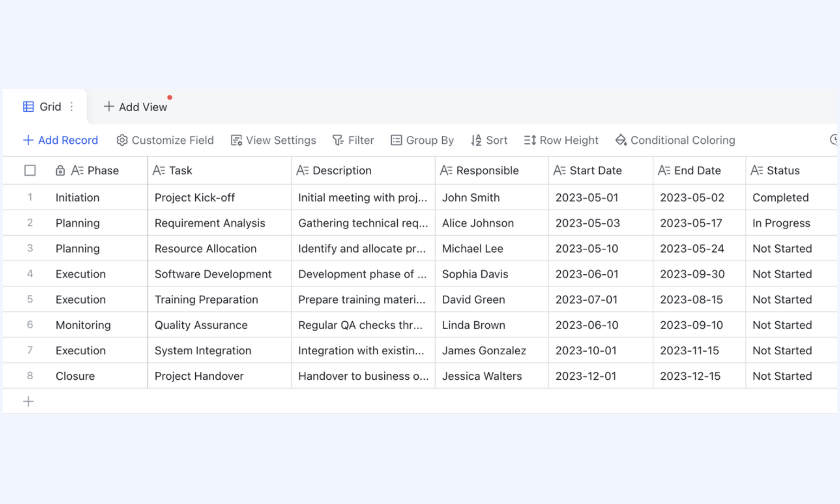
Task: Click the Grid view table icon
Action: 28,107
